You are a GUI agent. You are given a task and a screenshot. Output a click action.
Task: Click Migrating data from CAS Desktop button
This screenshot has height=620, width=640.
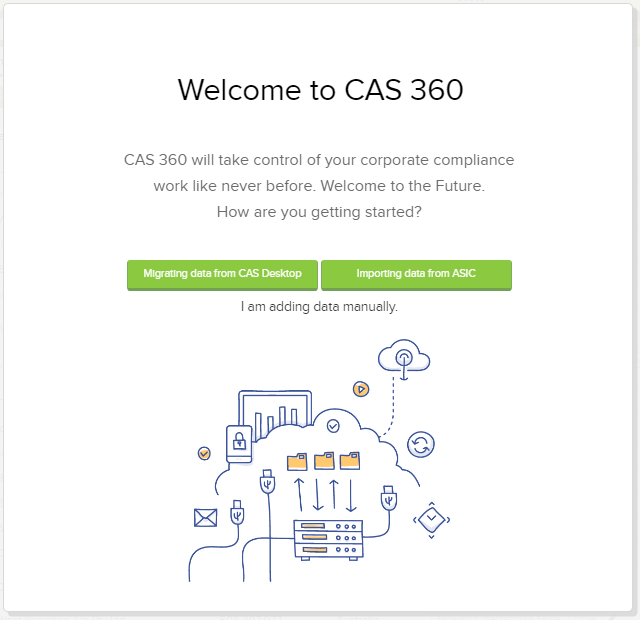pos(222,275)
